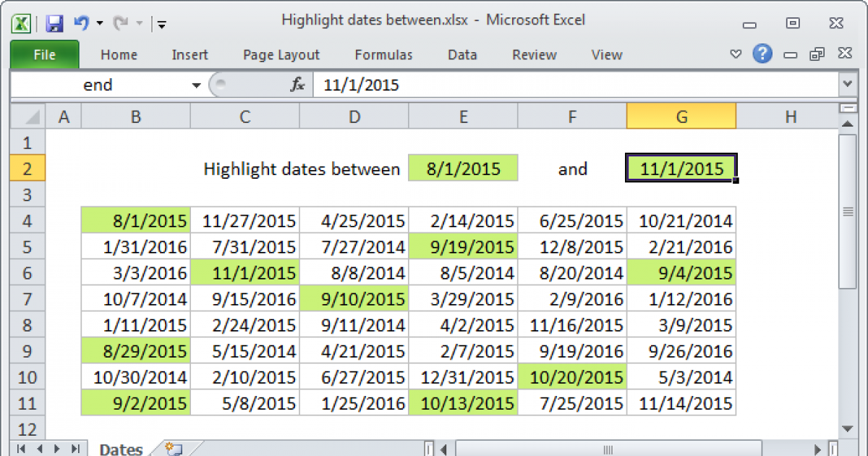
Task: Select column E header
Action: coord(463,116)
